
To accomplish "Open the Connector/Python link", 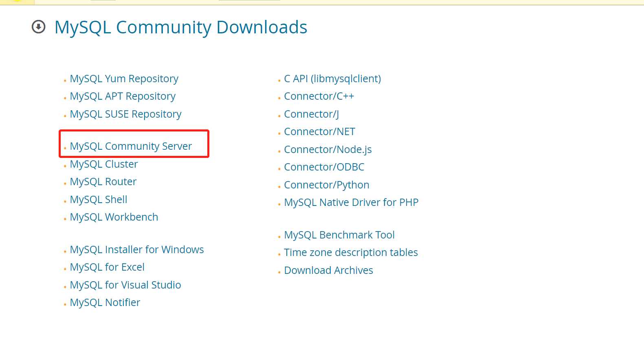I will tap(327, 185).
